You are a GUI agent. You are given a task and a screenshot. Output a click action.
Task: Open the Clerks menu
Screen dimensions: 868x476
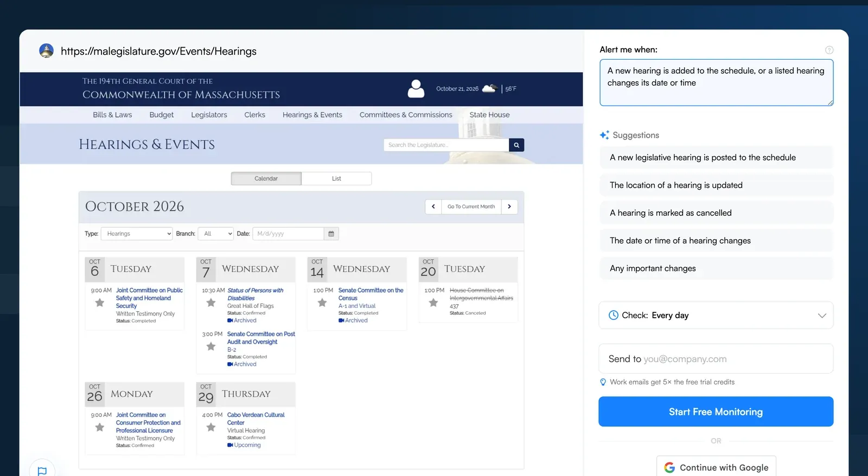tap(255, 115)
